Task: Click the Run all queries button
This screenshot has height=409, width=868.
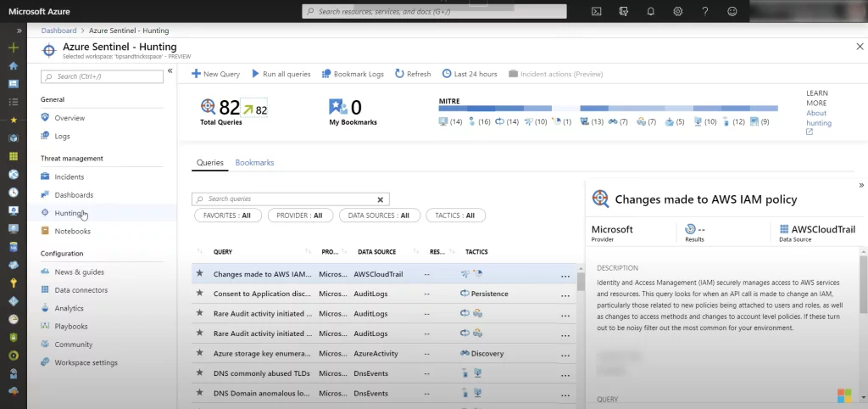Action: click(281, 74)
